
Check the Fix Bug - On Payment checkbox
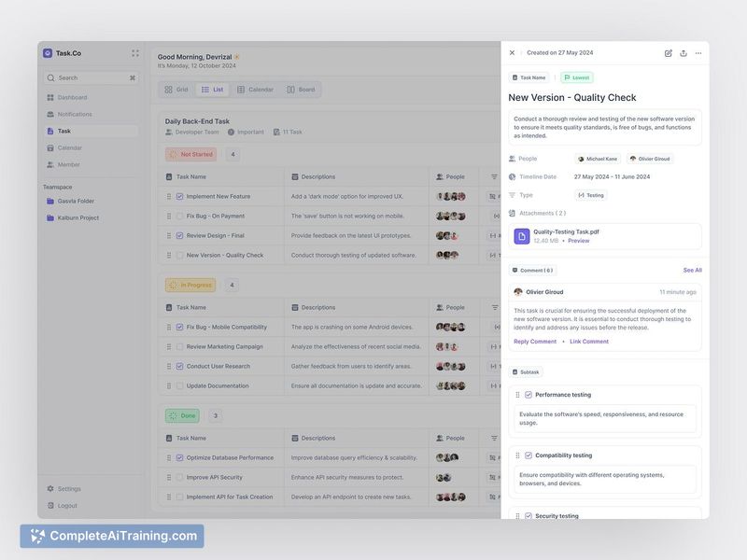(x=180, y=217)
